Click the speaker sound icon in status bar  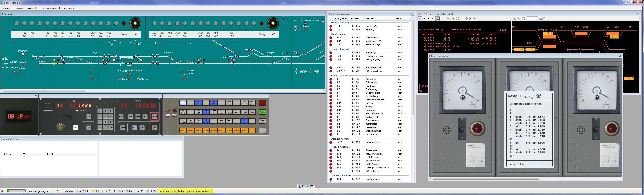(x=3, y=191)
